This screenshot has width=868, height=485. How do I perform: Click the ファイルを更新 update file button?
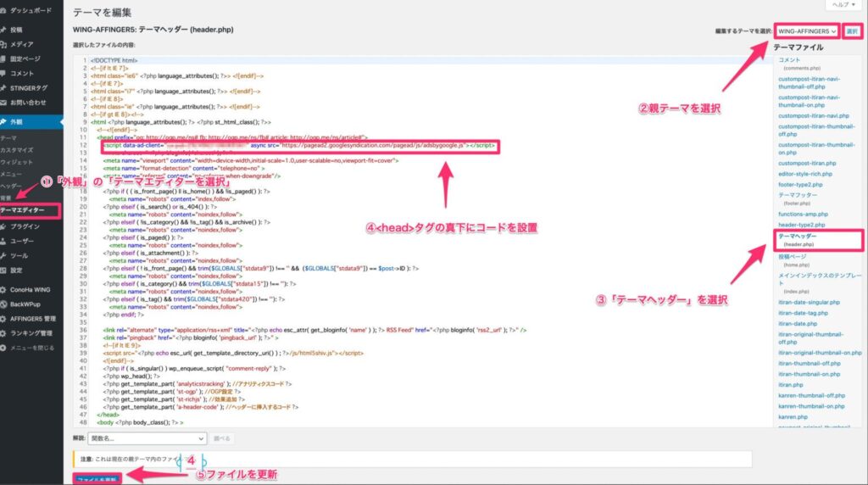[97, 479]
